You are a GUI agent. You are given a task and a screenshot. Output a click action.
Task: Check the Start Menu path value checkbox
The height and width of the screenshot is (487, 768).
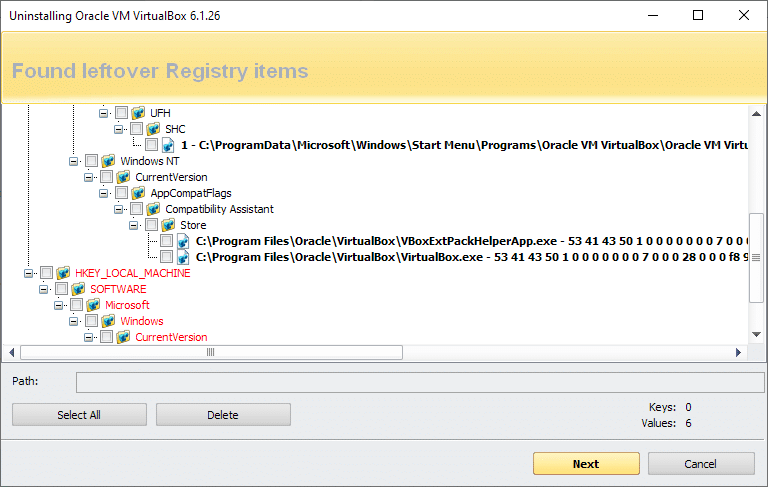(151, 145)
